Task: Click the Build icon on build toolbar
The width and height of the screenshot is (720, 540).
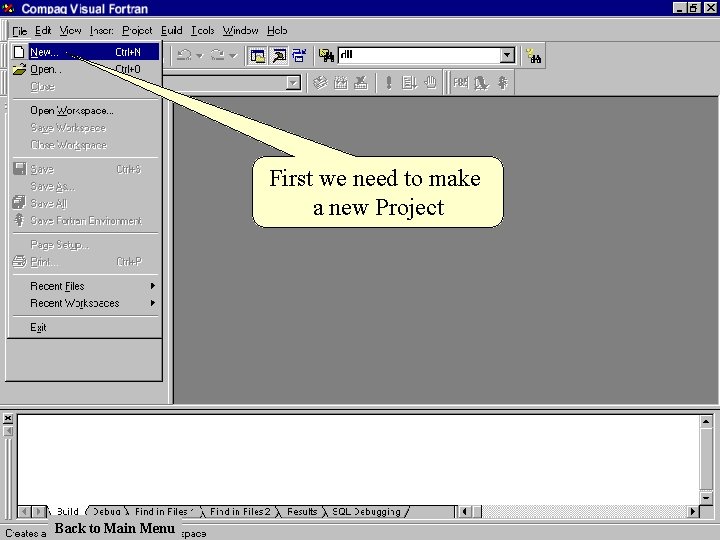Action: tap(341, 83)
